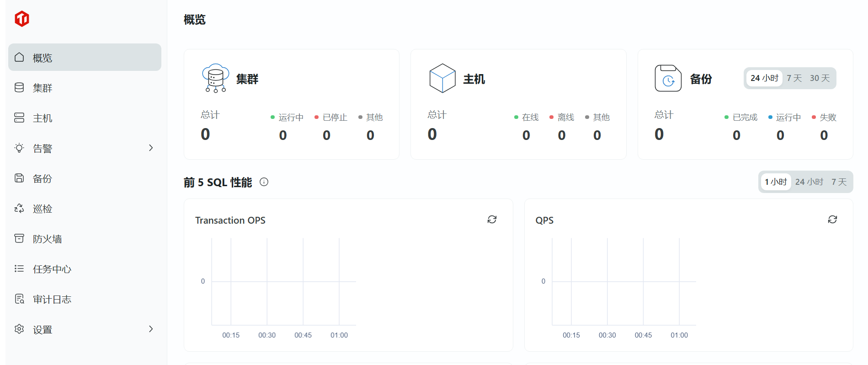The width and height of the screenshot is (868, 365).
Task: Expand the 设置 submenu chevron
Action: pos(151,329)
